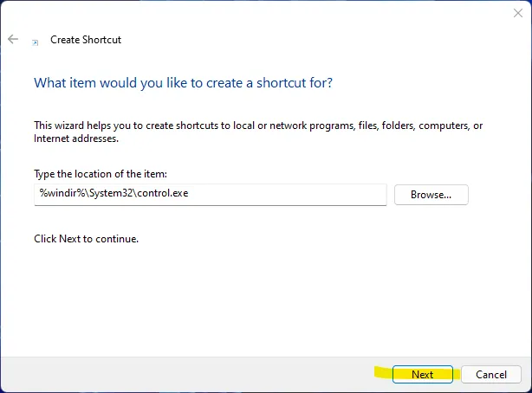The height and width of the screenshot is (393, 532).
Task: Open the Browse... file picker
Action: pos(431,195)
